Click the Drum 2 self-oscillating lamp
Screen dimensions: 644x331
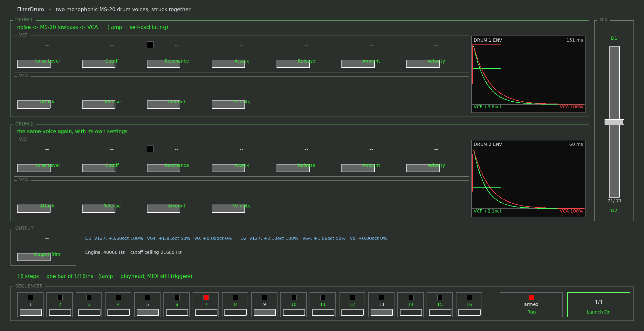[x=150, y=149]
